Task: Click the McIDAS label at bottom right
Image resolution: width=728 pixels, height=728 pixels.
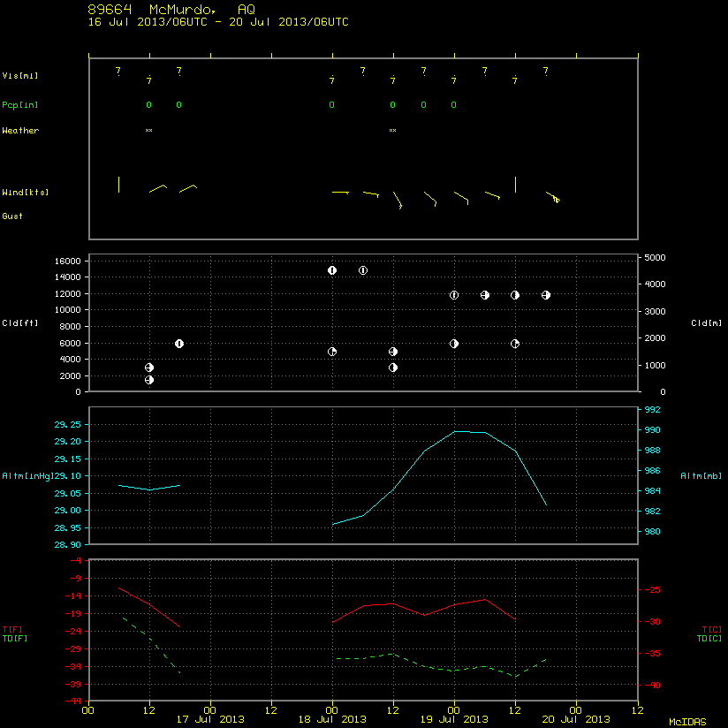Action: [687, 722]
